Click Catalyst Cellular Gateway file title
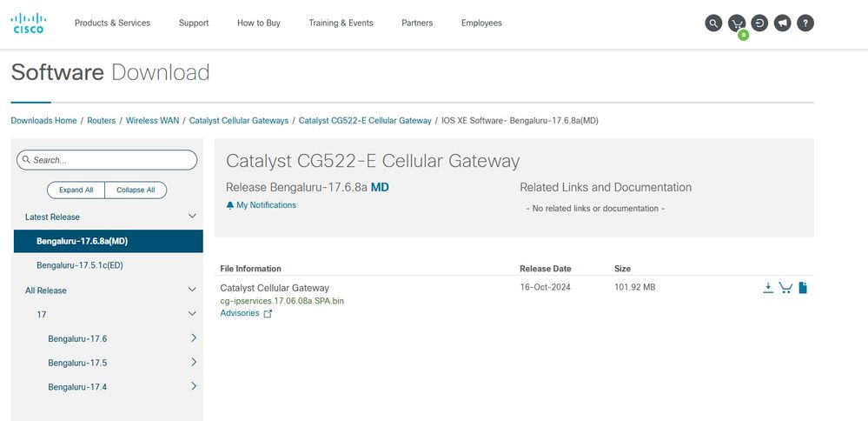This screenshot has height=421, width=868. pos(275,288)
